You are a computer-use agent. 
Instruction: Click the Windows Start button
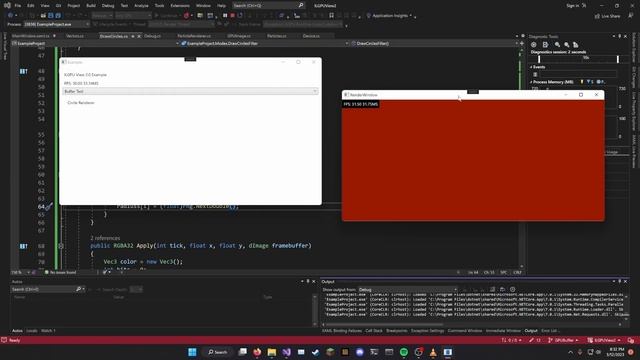point(192,352)
